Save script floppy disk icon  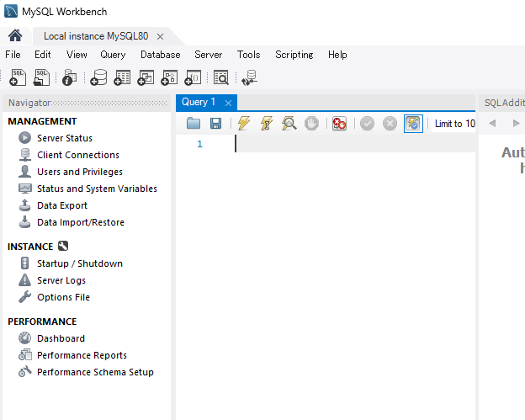click(215, 124)
